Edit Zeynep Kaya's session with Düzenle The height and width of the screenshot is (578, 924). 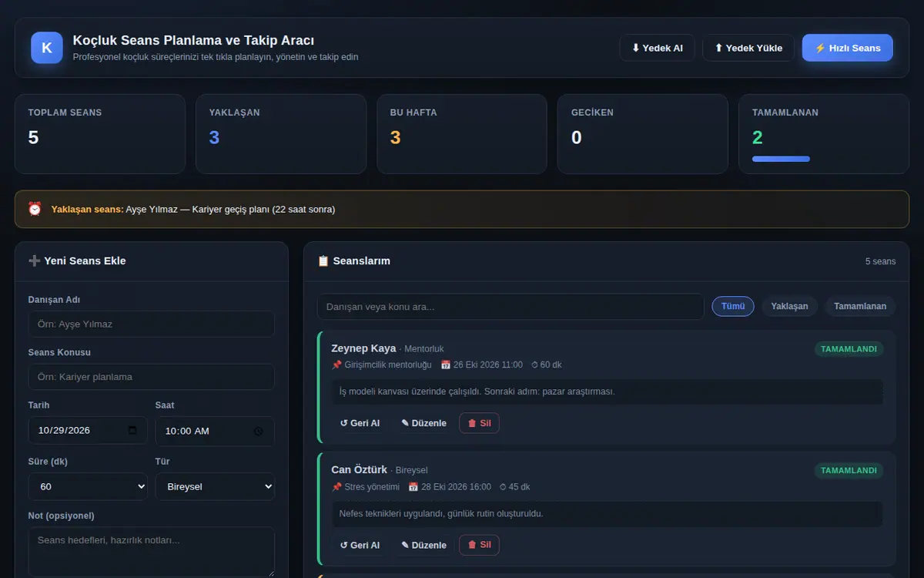(423, 423)
